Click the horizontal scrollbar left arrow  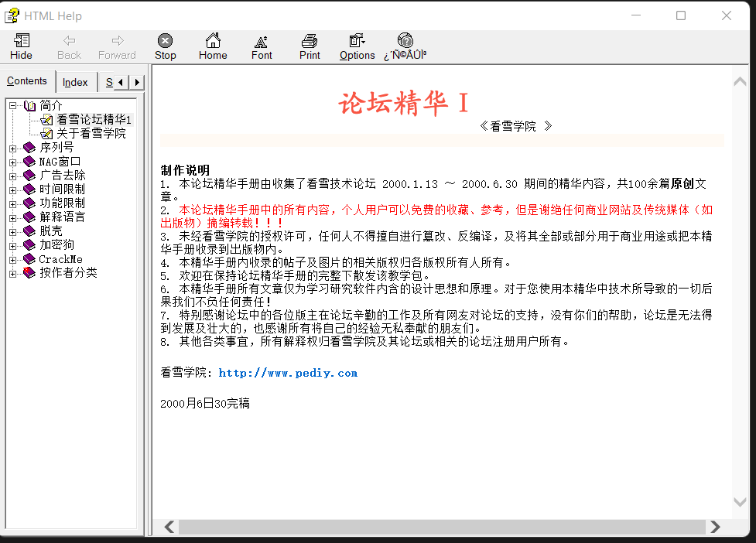click(169, 527)
